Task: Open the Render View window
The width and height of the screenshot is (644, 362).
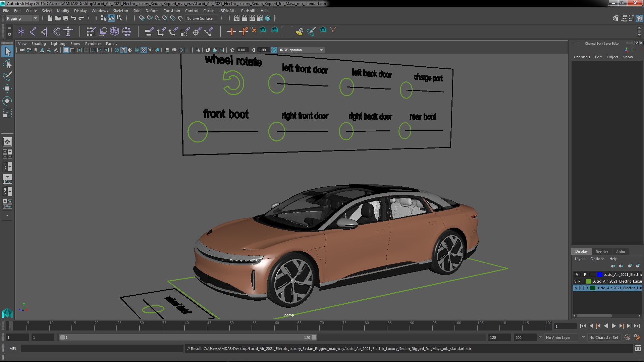Action: (237, 18)
